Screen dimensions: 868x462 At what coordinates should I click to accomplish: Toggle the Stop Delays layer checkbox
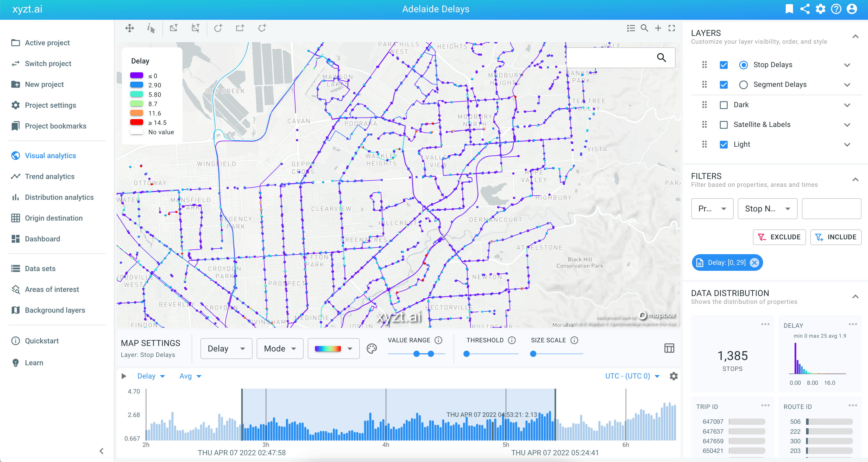coord(724,65)
